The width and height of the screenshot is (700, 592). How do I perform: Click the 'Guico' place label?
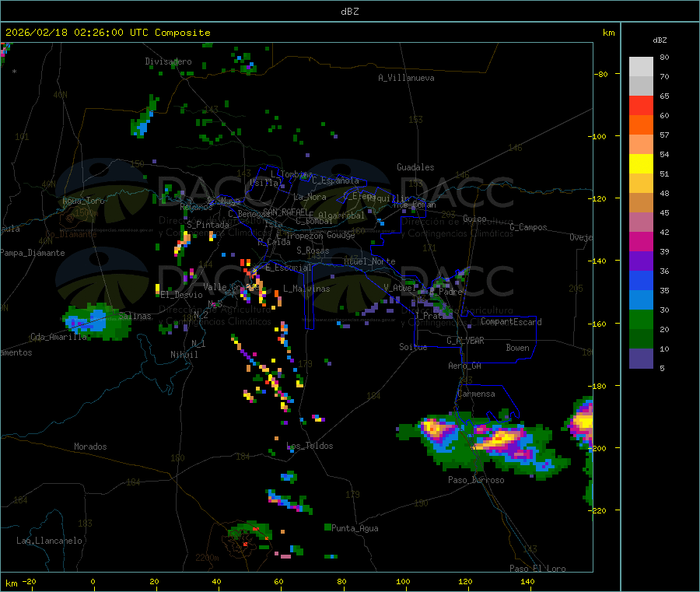point(474,219)
